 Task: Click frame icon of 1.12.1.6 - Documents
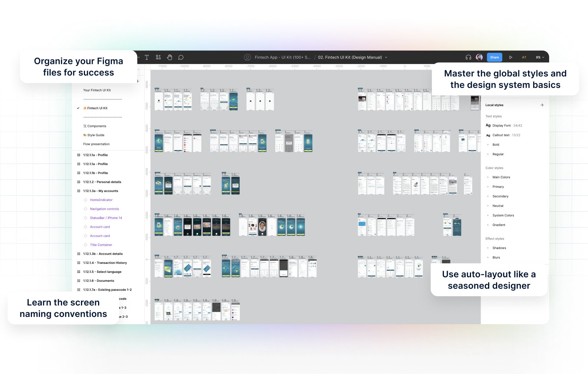pyautogui.click(x=79, y=281)
